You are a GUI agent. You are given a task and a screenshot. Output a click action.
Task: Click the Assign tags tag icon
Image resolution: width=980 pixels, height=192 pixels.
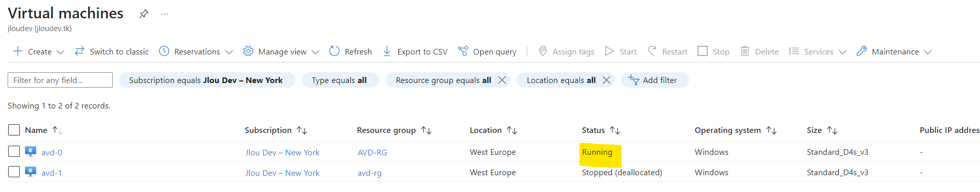(x=543, y=51)
